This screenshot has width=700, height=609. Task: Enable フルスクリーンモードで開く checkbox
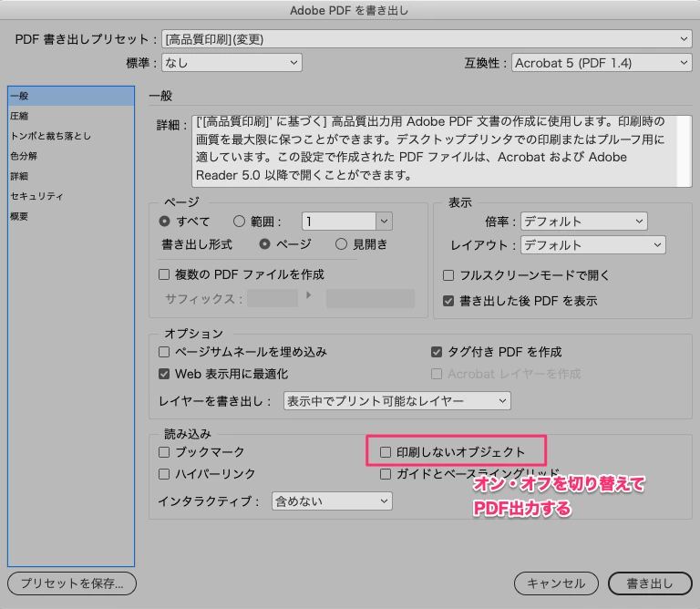[448, 275]
